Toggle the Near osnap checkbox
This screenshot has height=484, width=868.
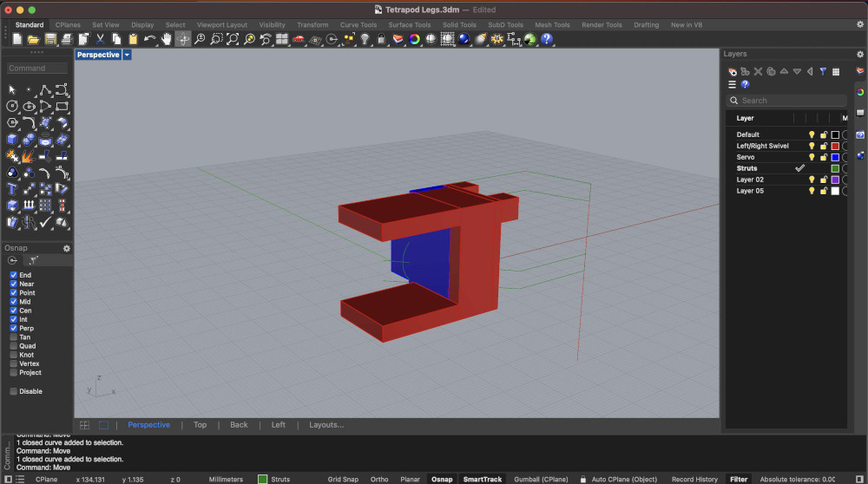tap(13, 284)
